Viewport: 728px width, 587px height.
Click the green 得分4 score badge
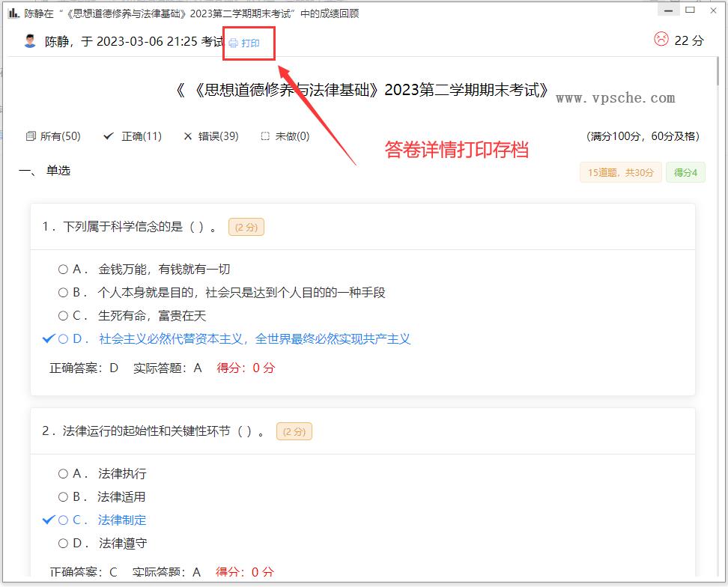(x=685, y=172)
